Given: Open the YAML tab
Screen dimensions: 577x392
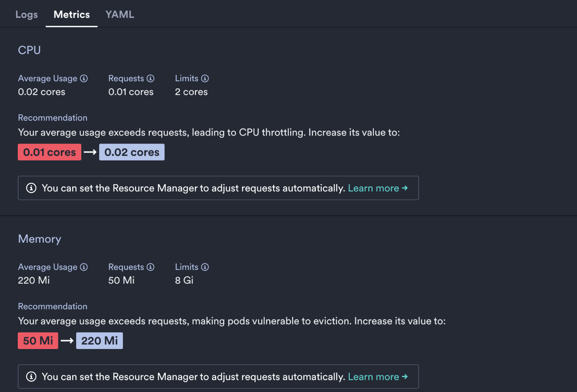Looking at the screenshot, I should pos(120,14).
